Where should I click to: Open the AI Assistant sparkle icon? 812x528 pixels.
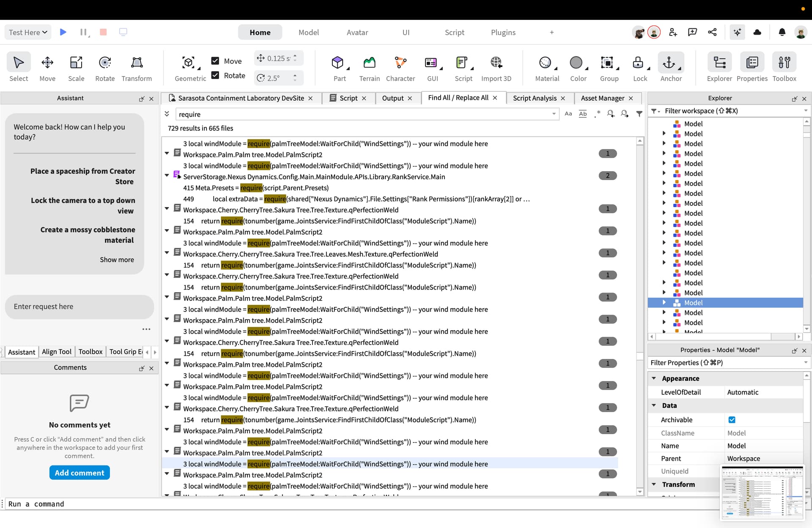(x=737, y=32)
